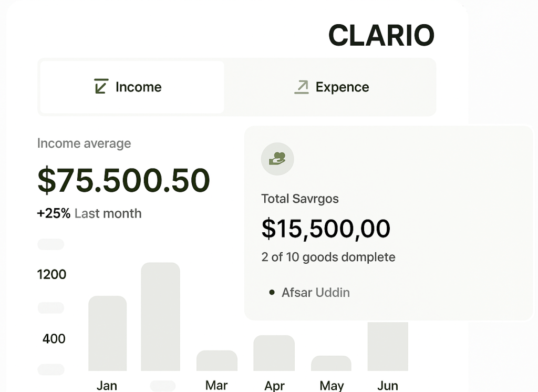Click the 400 axis label
Image resolution: width=538 pixels, height=392 pixels.
[54, 339]
